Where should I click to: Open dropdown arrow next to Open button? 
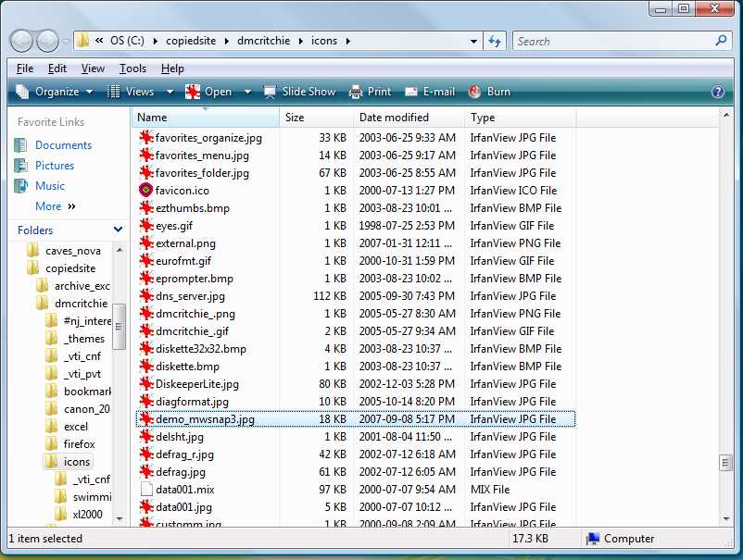[x=247, y=92]
